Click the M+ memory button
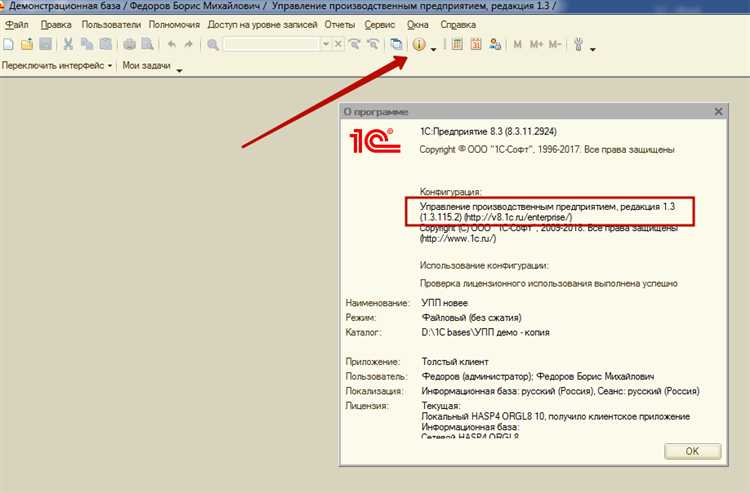This screenshot has height=493, width=750. coord(536,44)
